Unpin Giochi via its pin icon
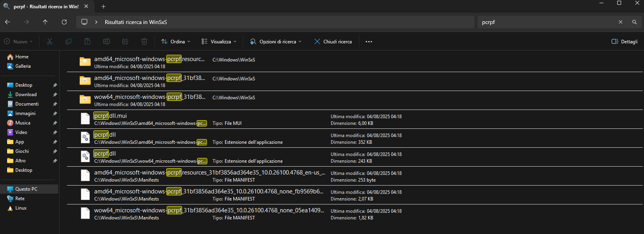 pyautogui.click(x=55, y=151)
